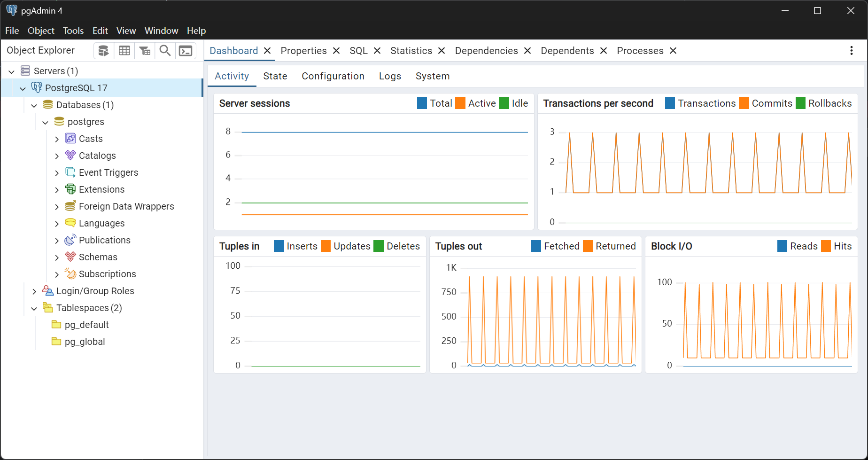Click the orange Hits legend swatch
The image size is (868, 460).
(x=826, y=246)
